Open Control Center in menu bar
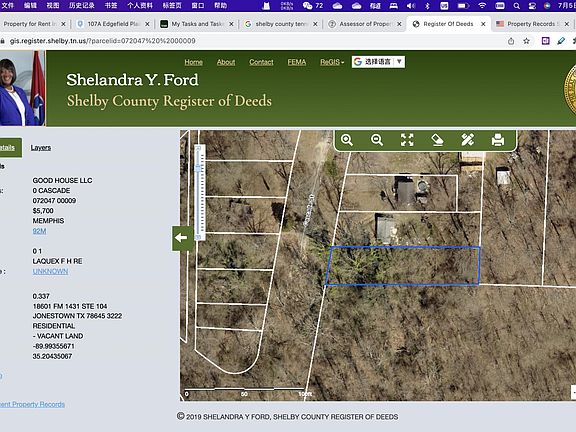Image resolution: width=576 pixels, height=432 pixels. [532, 6]
